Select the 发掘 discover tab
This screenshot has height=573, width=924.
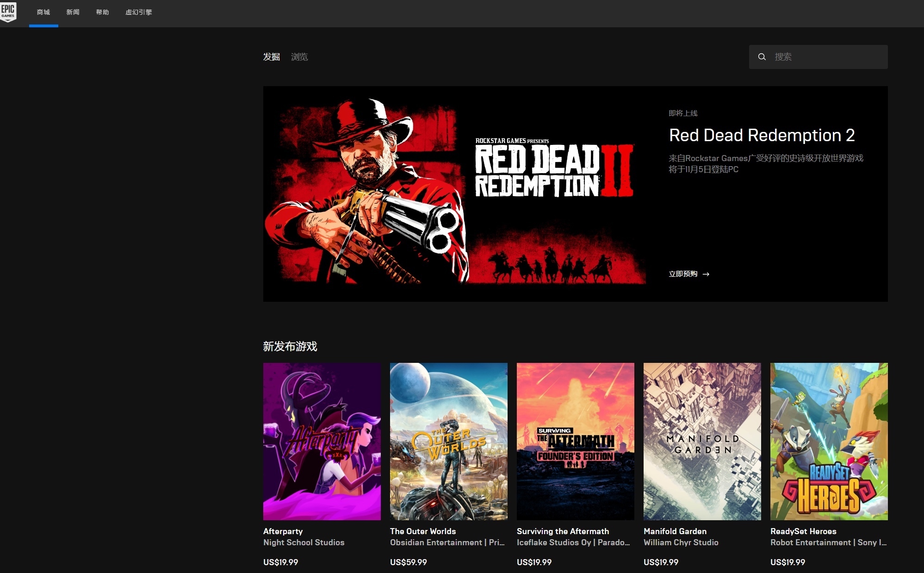click(x=272, y=57)
